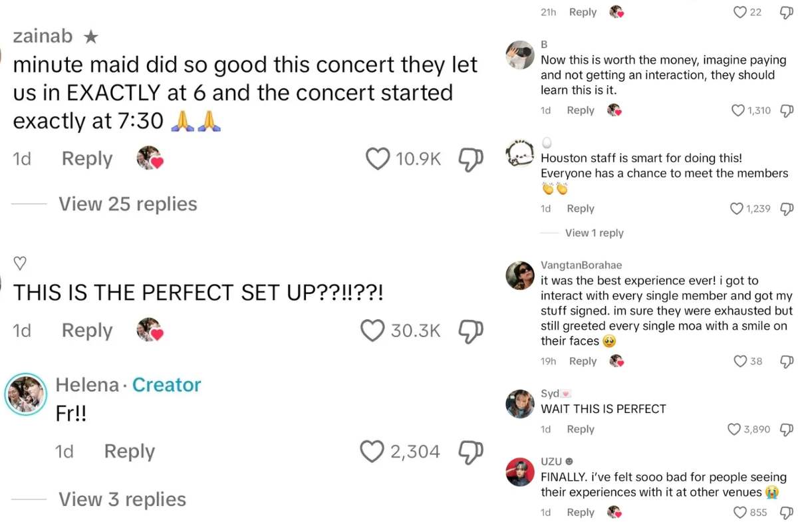Like the 'PERFECT SET UP' comment
Screen dimensions: 798x532
coord(372,331)
